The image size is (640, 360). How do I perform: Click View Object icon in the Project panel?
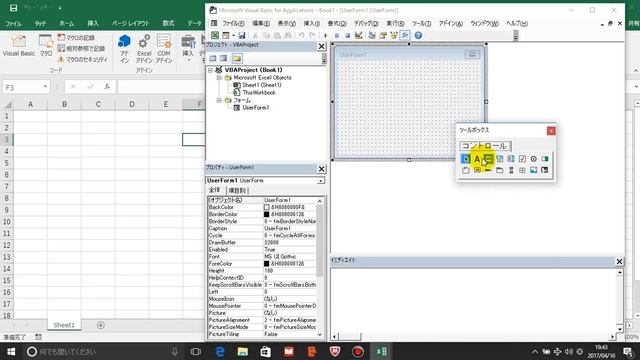pos(223,58)
